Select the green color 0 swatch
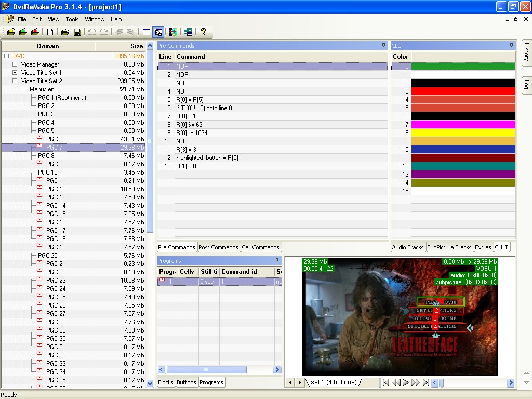This screenshot has height=399, width=532. [463, 66]
